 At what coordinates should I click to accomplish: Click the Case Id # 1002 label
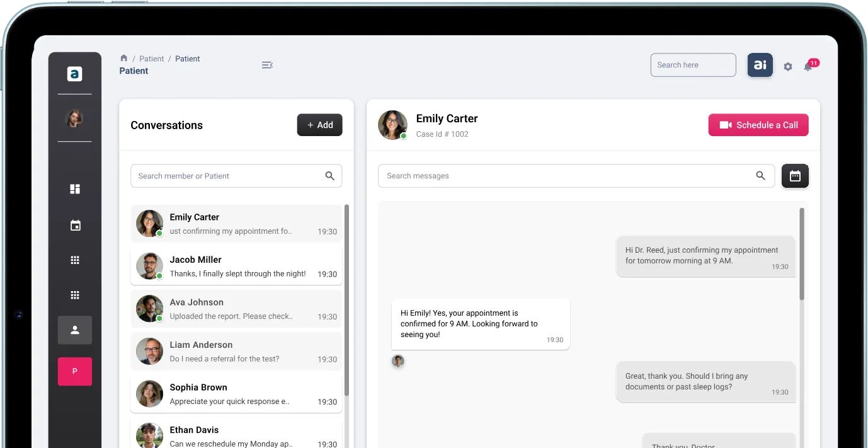442,134
